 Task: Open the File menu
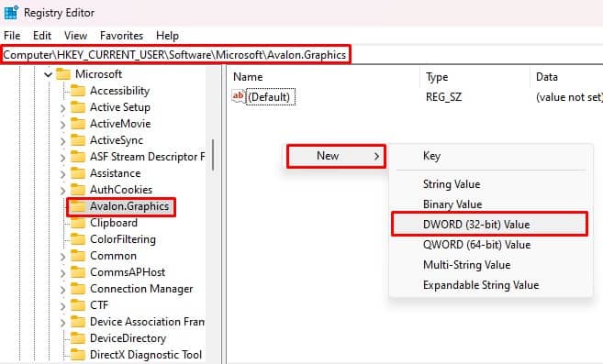coord(12,36)
